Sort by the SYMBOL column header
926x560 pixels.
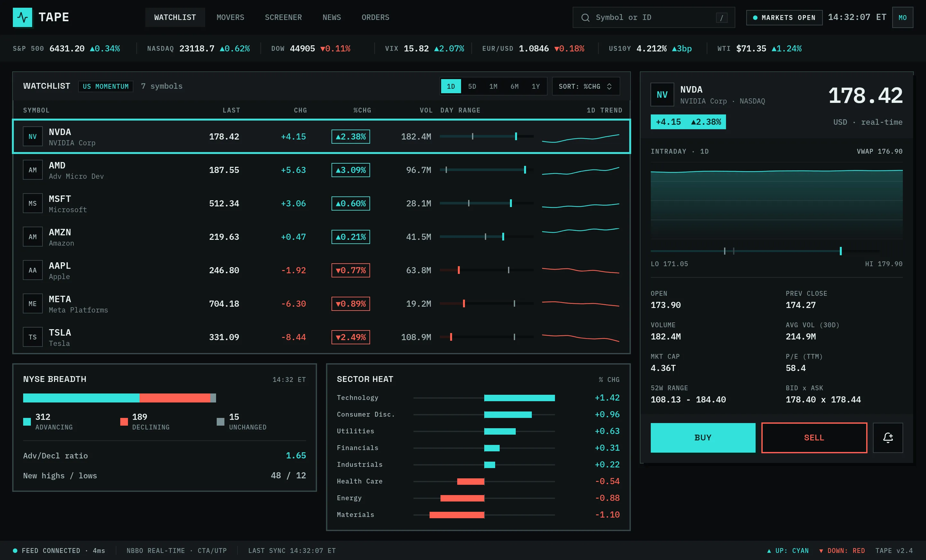36,110
